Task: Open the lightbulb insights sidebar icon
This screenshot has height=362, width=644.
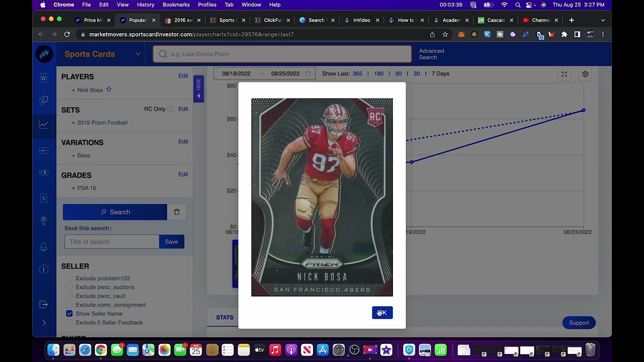Action: tap(44, 221)
